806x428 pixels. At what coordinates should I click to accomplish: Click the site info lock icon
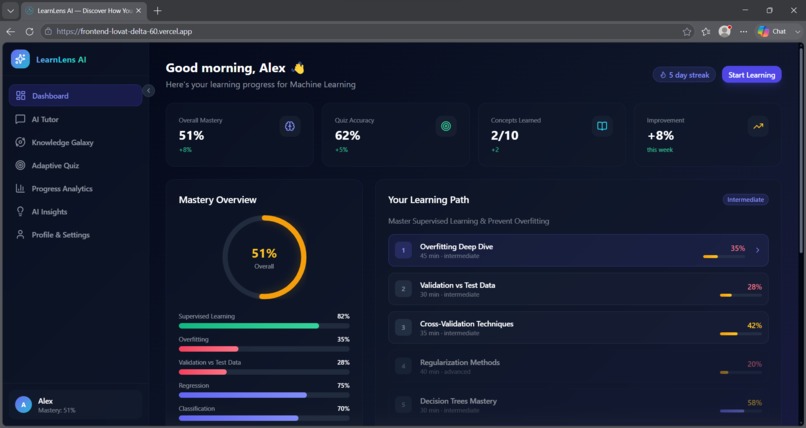(48, 31)
